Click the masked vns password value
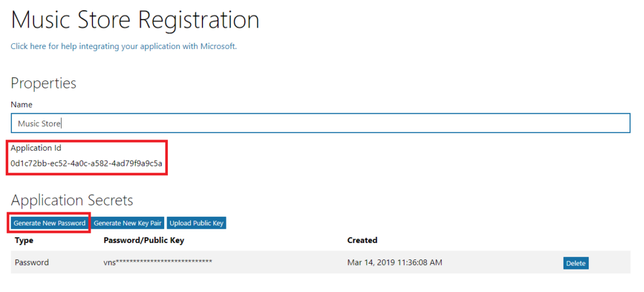The height and width of the screenshot is (292, 644). 158,262
